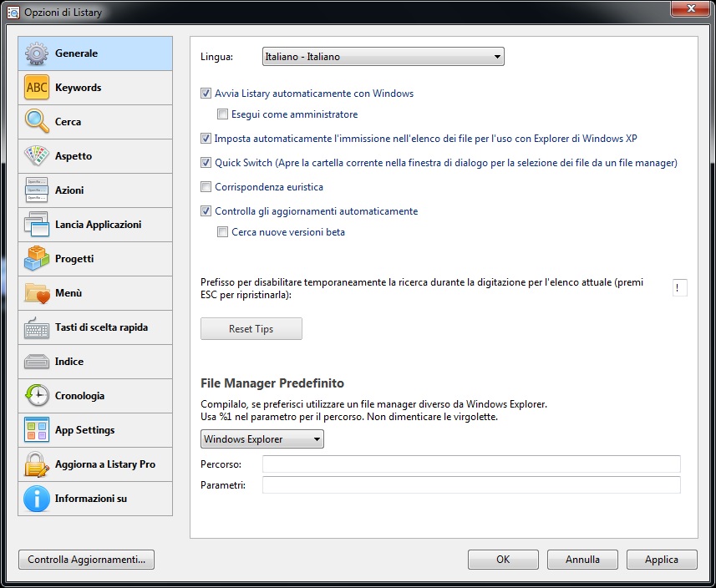Image resolution: width=716 pixels, height=588 pixels.
Task: Toggle Avvia Listary automaticamente con Windows
Action: tap(206, 94)
